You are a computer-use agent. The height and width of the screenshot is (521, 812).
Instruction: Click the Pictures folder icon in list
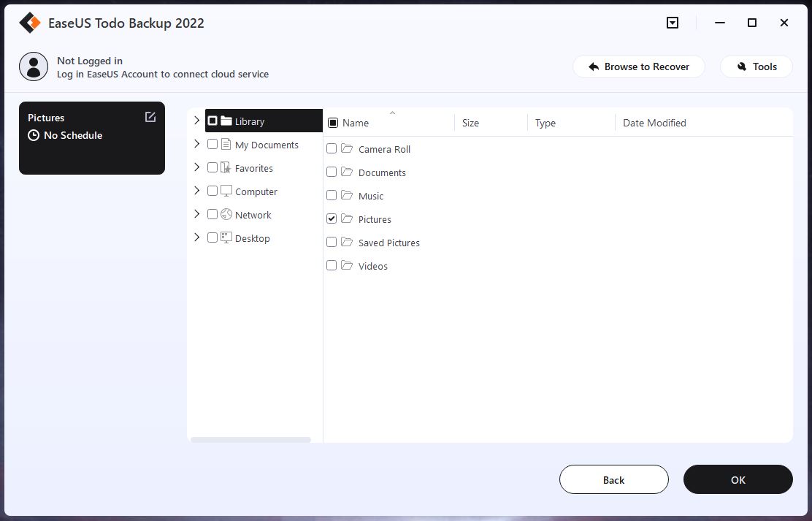pos(347,218)
